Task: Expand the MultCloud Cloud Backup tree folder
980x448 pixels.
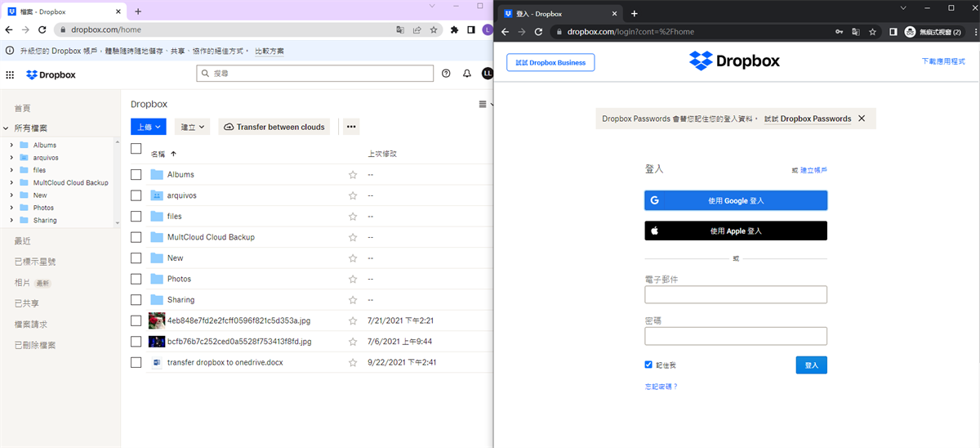Action: pos(11,182)
